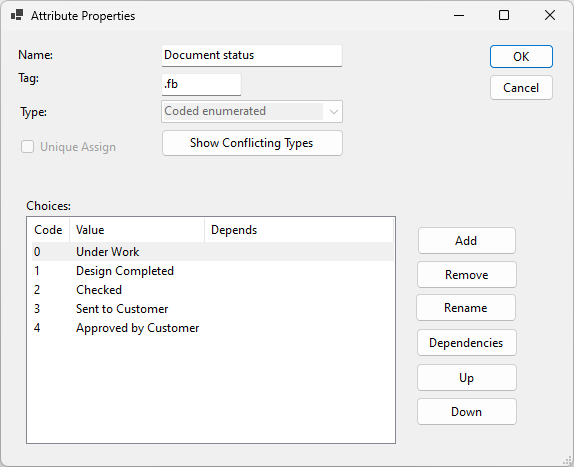The image size is (574, 467).
Task: Open Show Conflicting Types
Action: [252, 143]
